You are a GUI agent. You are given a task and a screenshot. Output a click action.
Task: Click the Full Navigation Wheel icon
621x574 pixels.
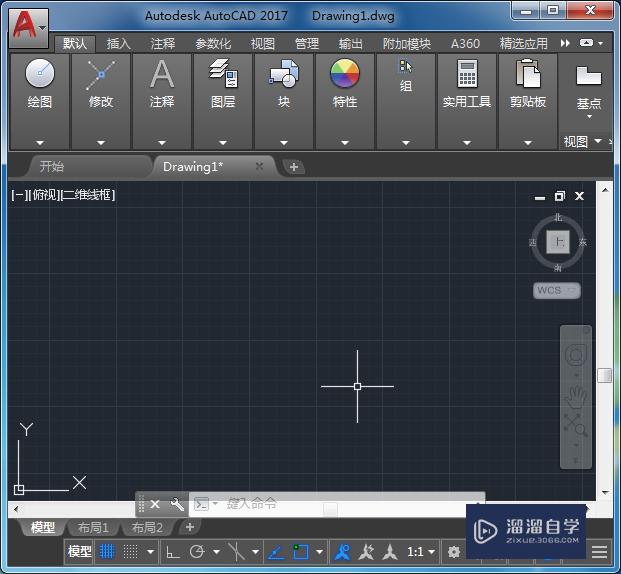tap(576, 355)
